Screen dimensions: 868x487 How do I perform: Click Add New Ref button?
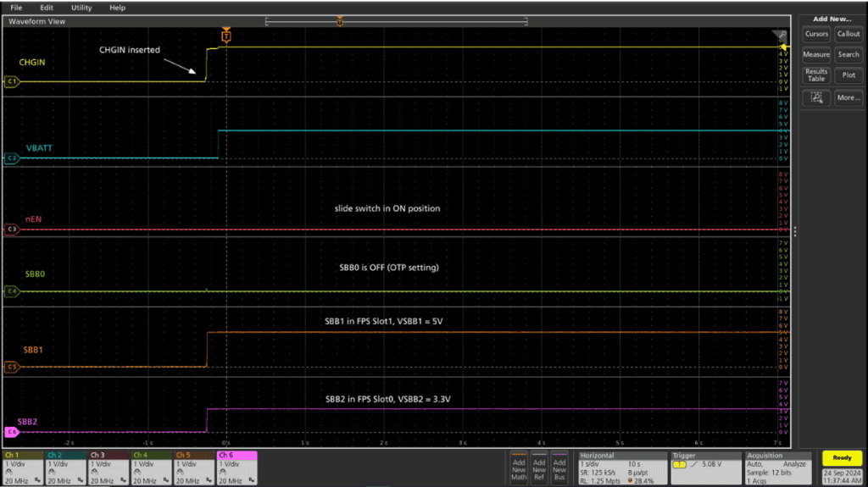click(539, 466)
